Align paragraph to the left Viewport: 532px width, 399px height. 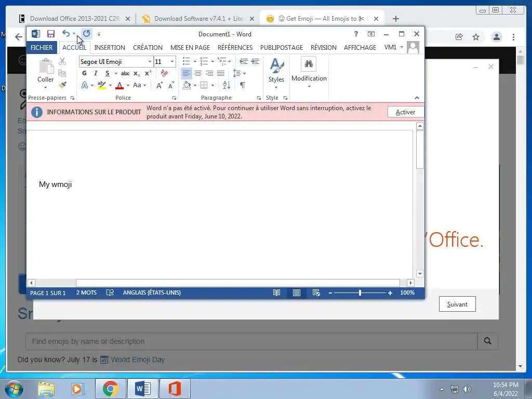[187, 73]
